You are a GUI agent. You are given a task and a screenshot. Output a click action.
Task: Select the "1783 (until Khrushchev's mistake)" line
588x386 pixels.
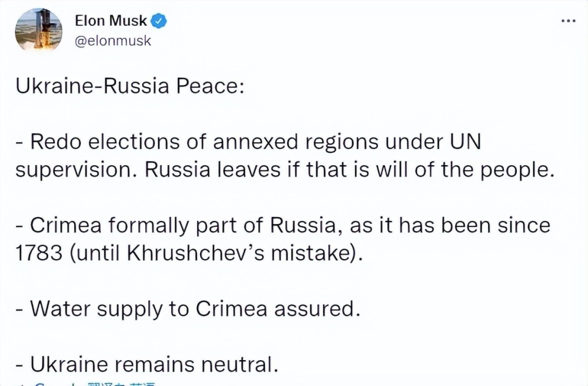pyautogui.click(x=189, y=253)
